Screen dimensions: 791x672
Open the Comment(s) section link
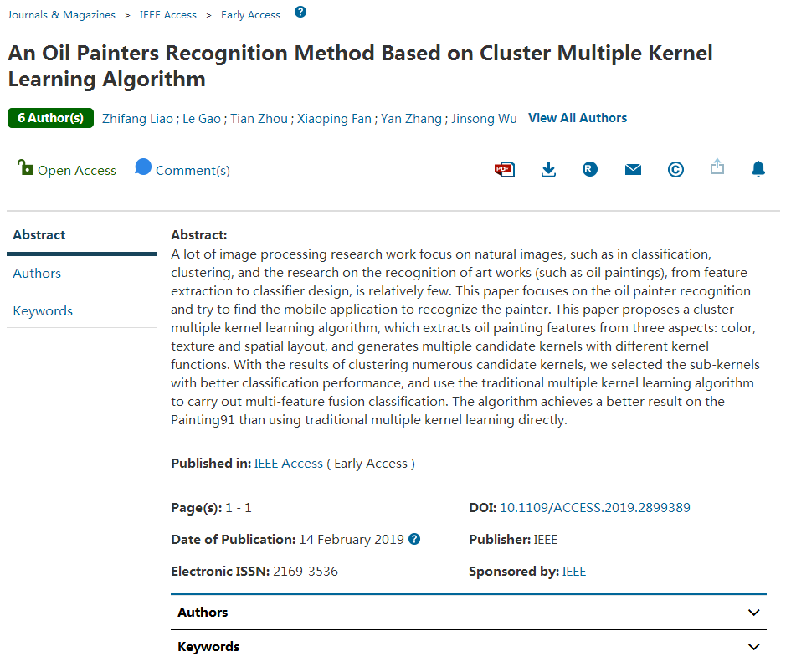[192, 170]
